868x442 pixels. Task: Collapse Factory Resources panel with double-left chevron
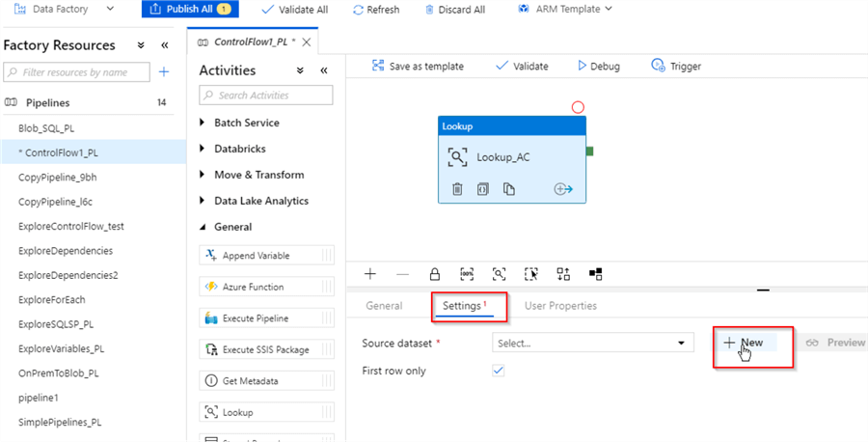click(x=164, y=45)
